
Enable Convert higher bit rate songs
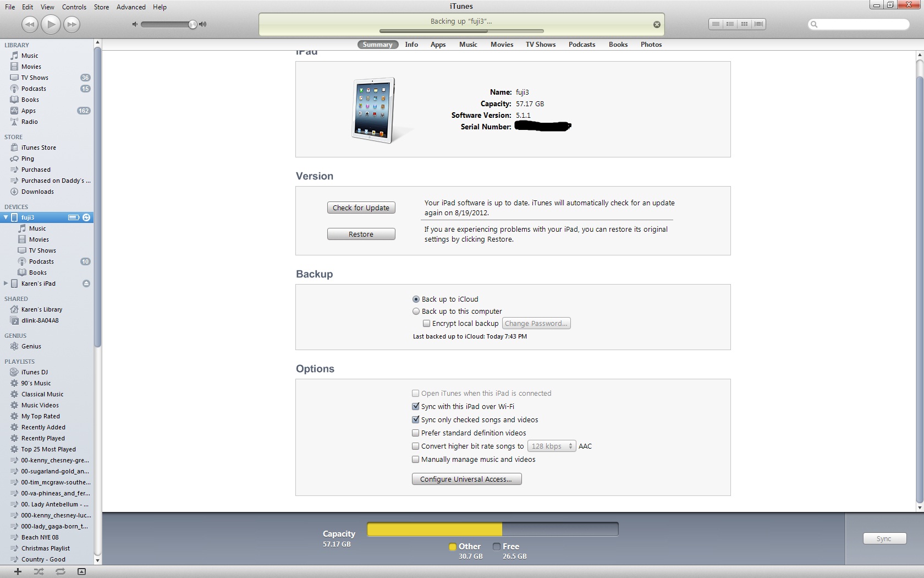[416, 446]
